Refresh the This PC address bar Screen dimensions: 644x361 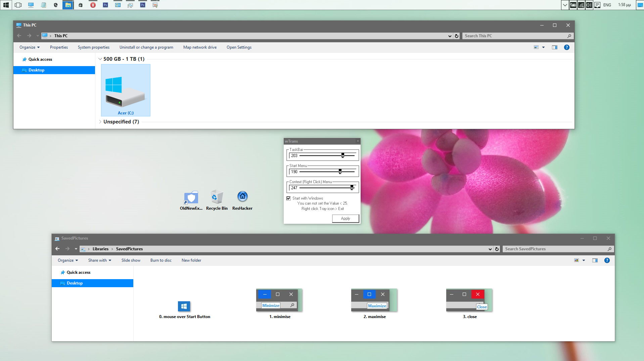click(x=456, y=36)
